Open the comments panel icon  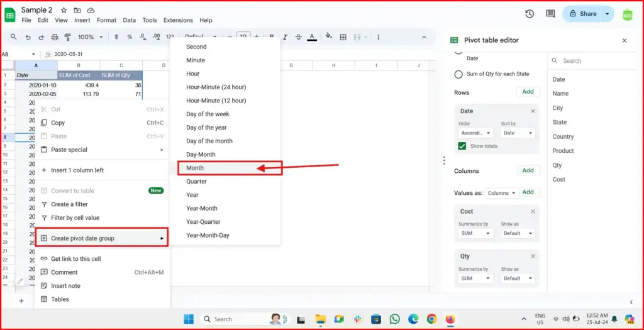[550, 14]
